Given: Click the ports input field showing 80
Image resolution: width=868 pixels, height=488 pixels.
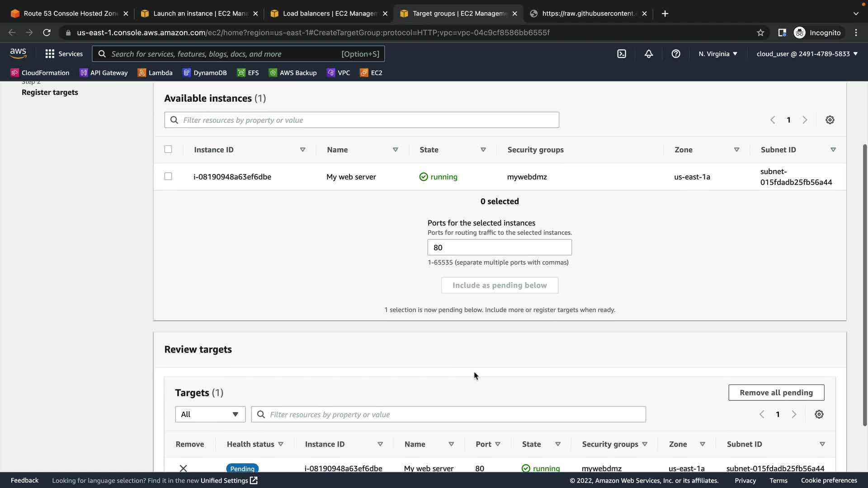Looking at the screenshot, I should 500,248.
